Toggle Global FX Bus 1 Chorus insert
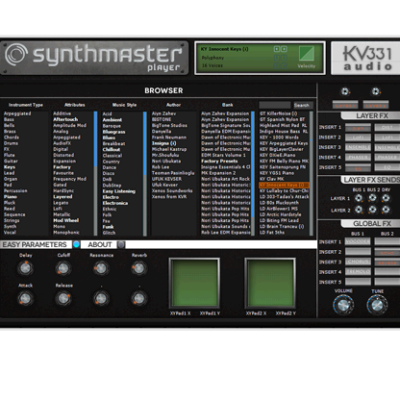The image size is (400, 400). point(358,262)
